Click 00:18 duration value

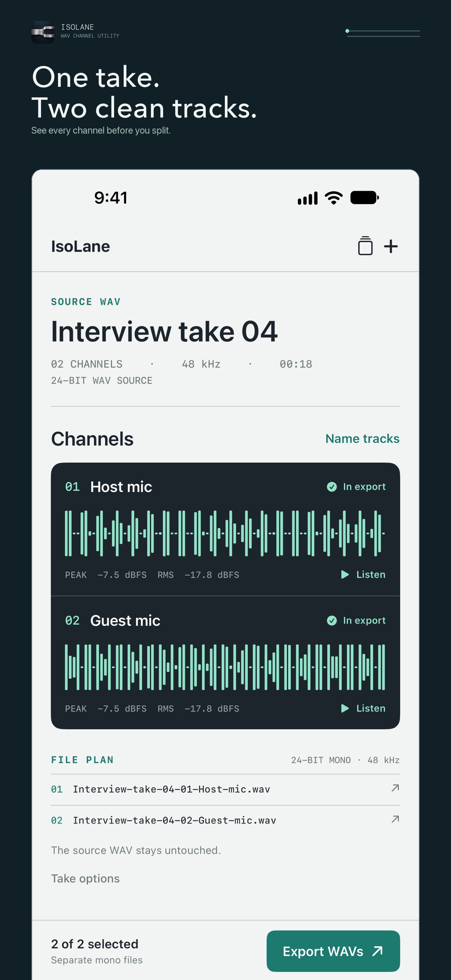point(296,364)
